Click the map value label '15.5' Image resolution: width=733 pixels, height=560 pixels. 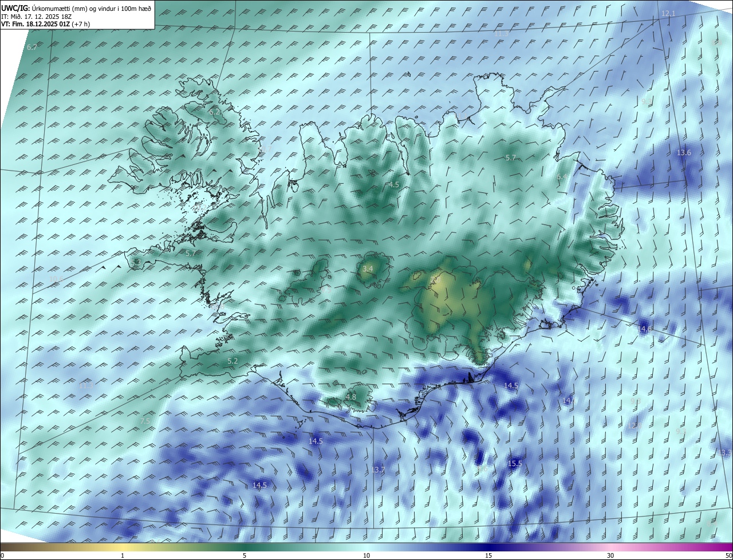tap(515, 464)
